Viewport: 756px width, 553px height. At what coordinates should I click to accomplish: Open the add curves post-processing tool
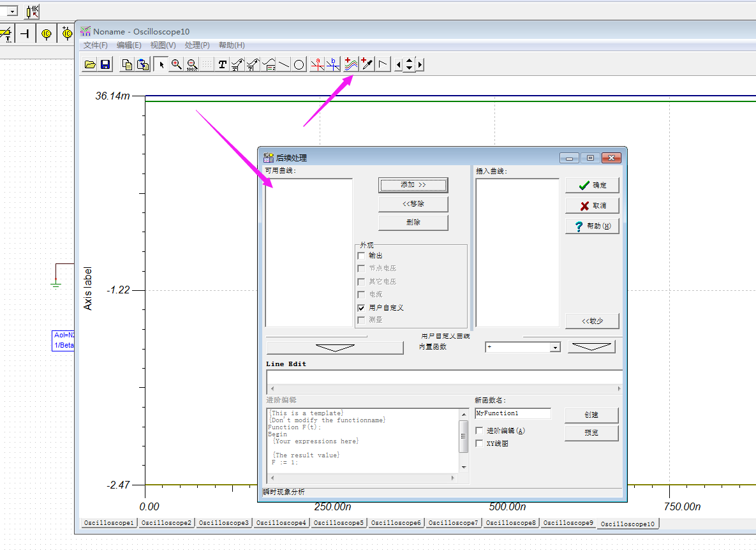[350, 64]
